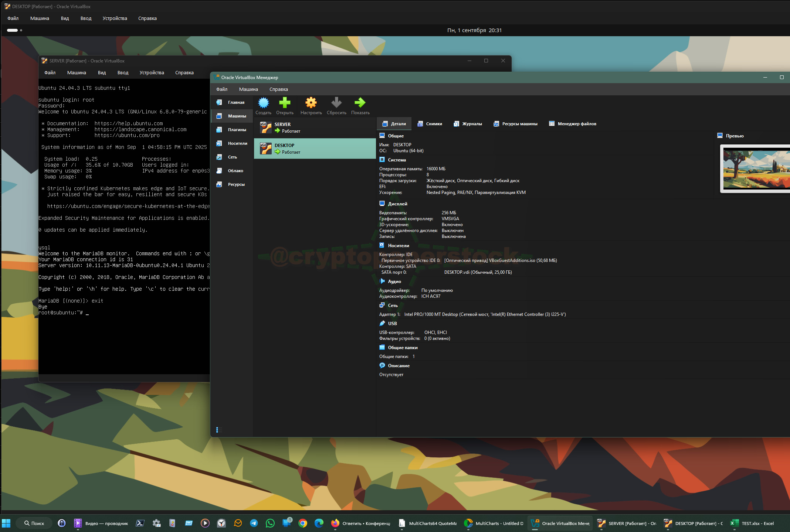Collapse the Носители details section header
790x532 pixels.
[398, 246]
